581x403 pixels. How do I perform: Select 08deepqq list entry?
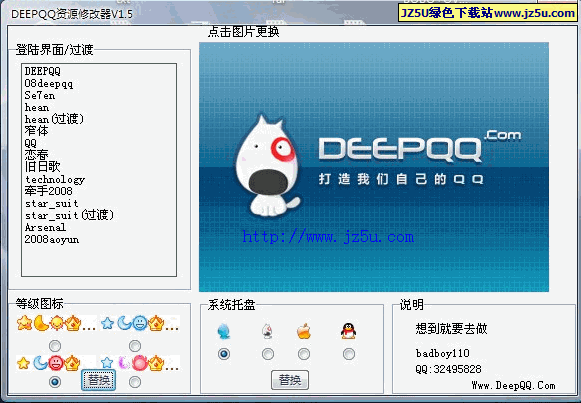[49, 83]
